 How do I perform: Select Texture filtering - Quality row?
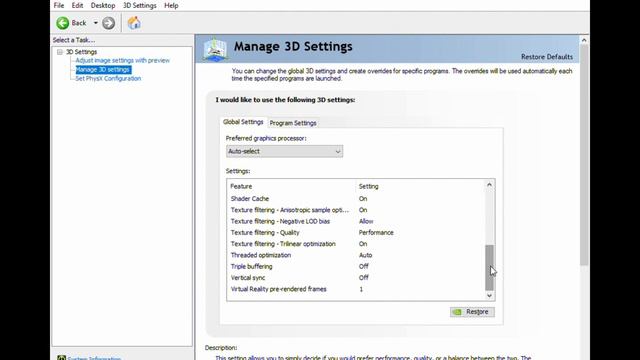tap(355, 233)
